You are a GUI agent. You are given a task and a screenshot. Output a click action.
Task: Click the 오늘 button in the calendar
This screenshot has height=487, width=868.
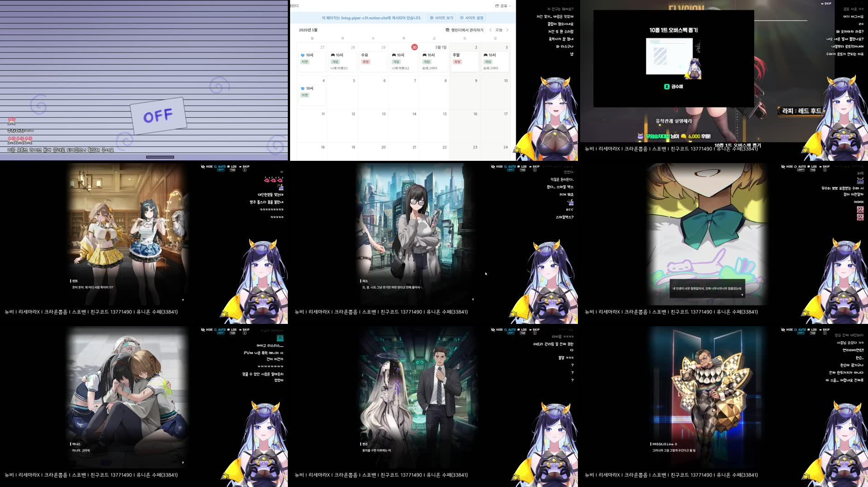pyautogui.click(x=499, y=30)
